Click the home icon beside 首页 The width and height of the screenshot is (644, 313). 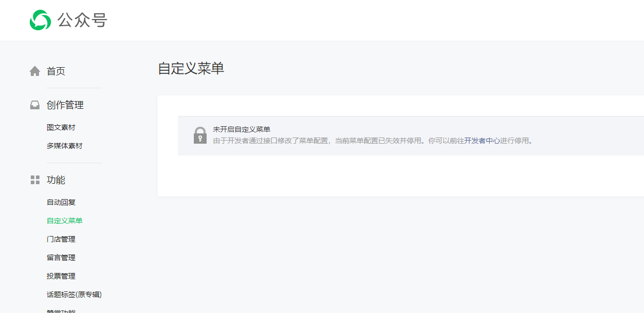(35, 71)
